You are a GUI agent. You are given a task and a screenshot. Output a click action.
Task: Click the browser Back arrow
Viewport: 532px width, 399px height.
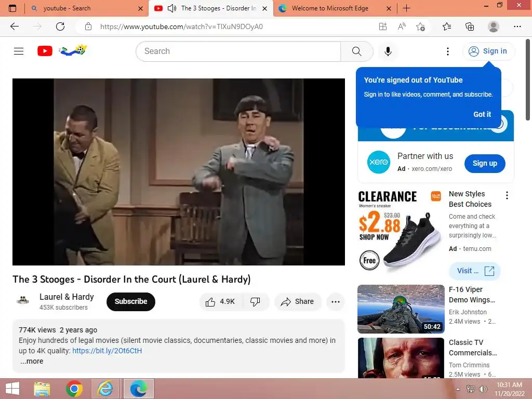pyautogui.click(x=14, y=26)
